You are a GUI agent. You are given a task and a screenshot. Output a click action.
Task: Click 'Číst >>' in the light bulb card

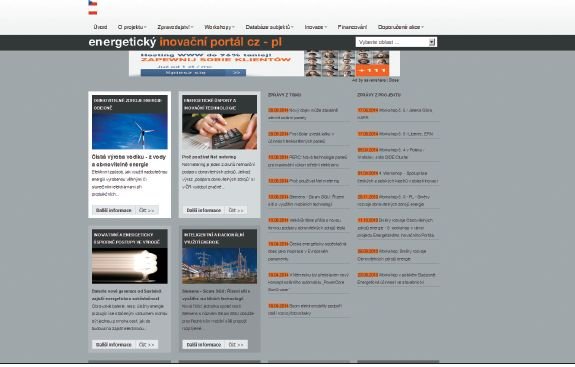pyautogui.click(x=147, y=345)
